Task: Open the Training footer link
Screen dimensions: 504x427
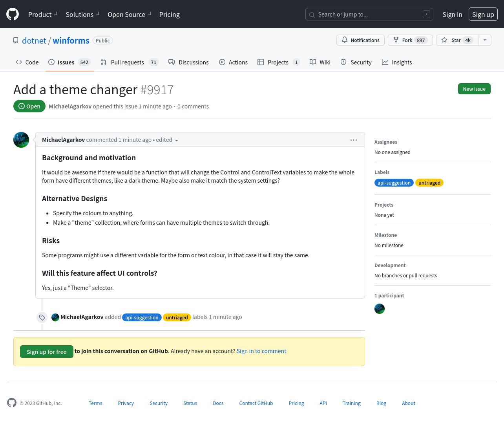Action: [x=352, y=403]
